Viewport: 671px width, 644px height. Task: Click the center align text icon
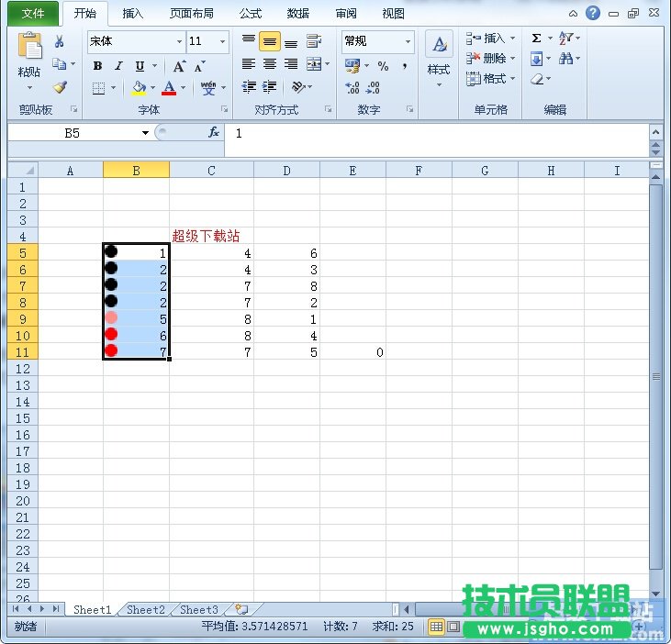(270, 64)
